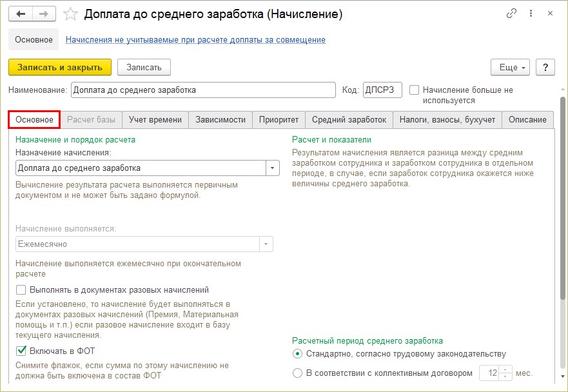568x392 pixels.
Task: Expand 'Назначение начисления' dropdown arrow
Action: [273, 168]
